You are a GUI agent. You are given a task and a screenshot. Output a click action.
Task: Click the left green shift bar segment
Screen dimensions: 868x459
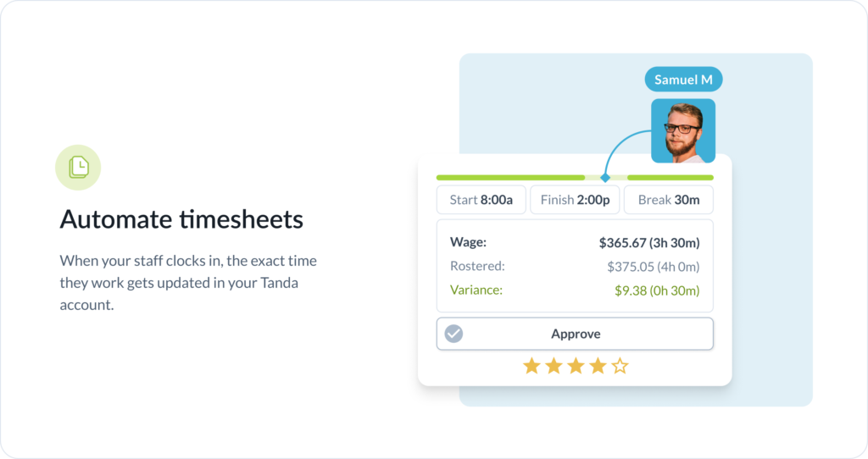point(510,178)
